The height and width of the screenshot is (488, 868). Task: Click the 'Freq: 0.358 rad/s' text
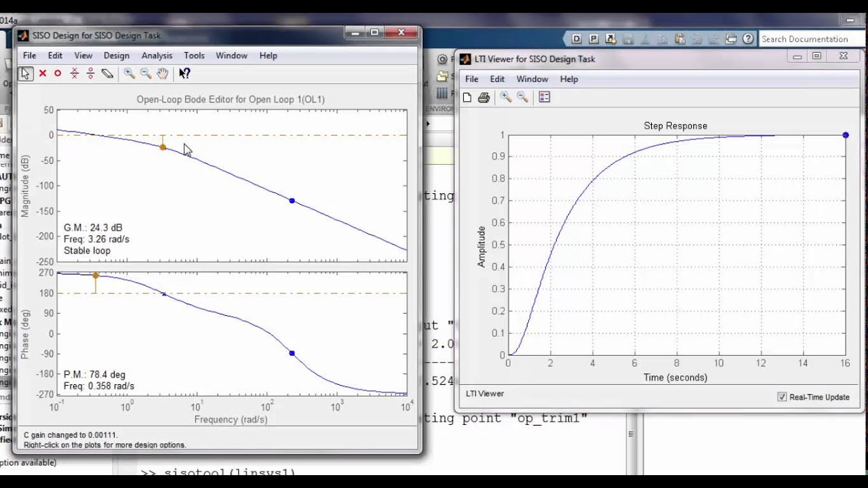99,386
